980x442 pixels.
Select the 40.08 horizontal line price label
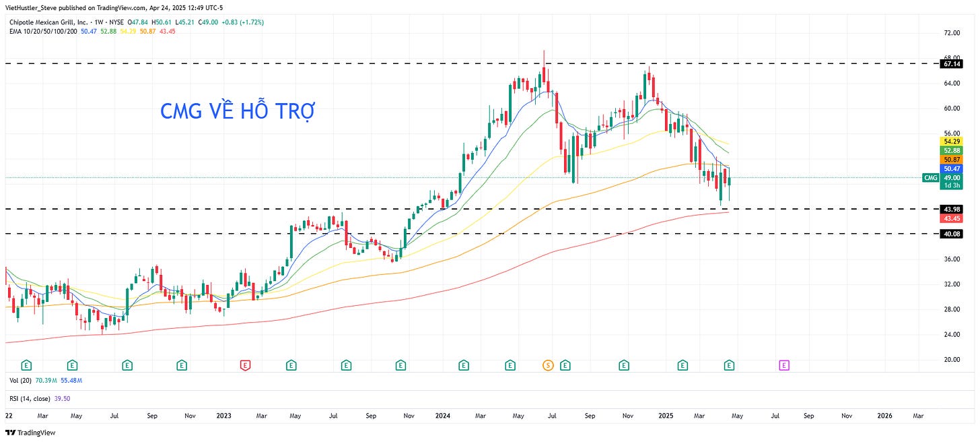950,234
